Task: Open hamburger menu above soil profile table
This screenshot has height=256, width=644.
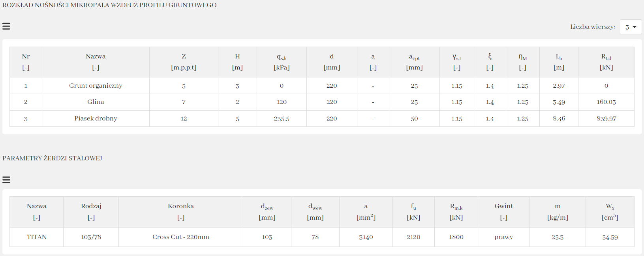Action: [x=6, y=26]
